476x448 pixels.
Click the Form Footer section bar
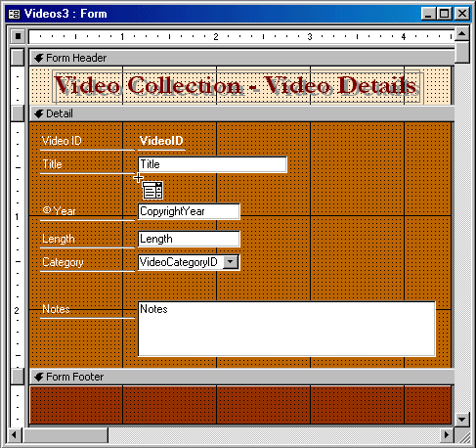point(241,377)
